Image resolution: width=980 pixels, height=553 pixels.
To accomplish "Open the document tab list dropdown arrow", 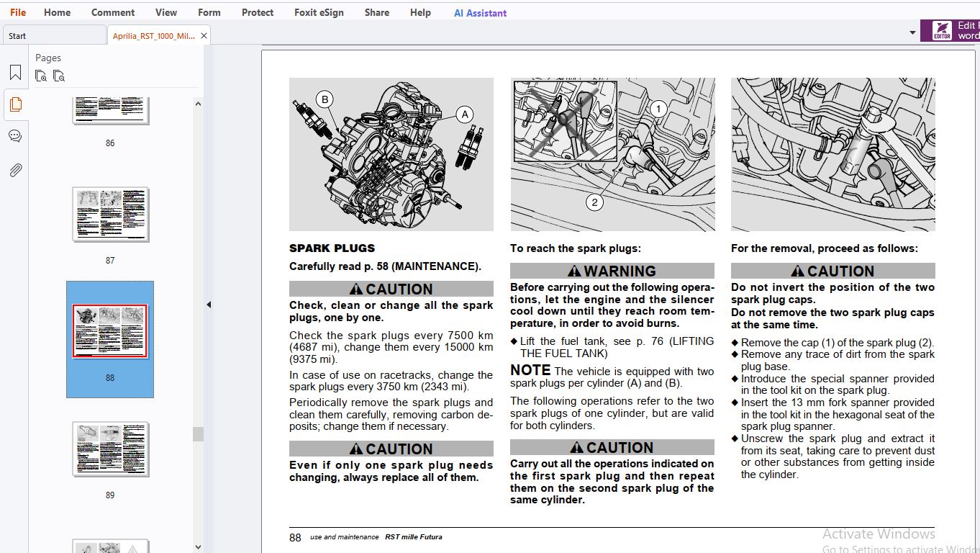I will pos(913,32).
